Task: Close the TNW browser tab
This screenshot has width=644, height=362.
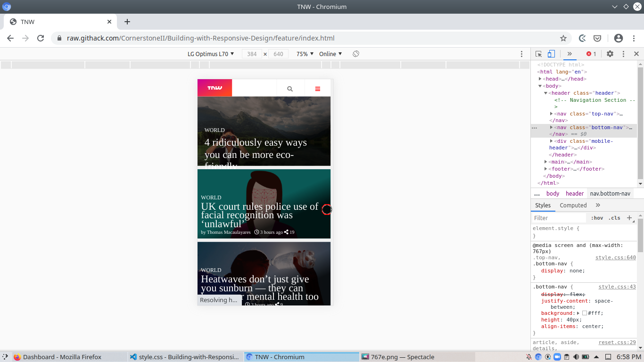Action: click(x=109, y=22)
